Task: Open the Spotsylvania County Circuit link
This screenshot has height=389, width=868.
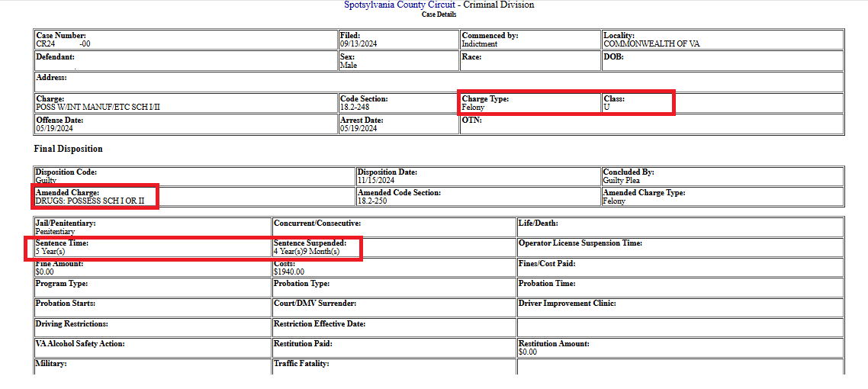Action: point(399,5)
